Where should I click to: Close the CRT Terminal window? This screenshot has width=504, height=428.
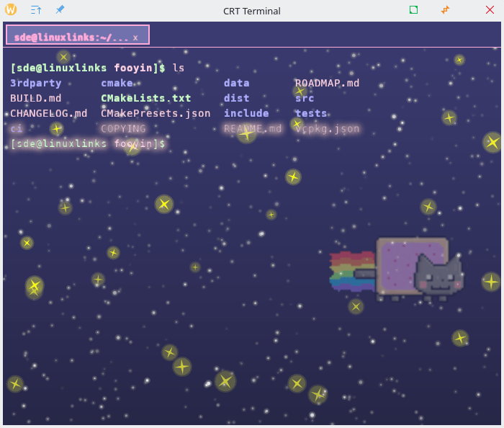490,10
